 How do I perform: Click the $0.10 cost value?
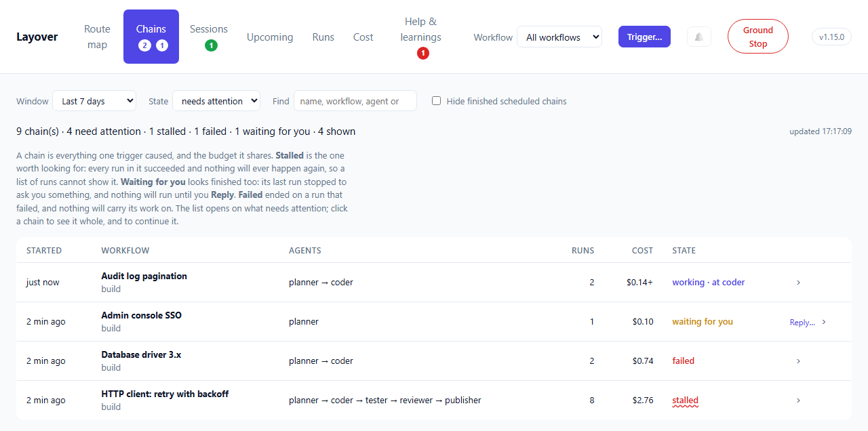click(643, 322)
